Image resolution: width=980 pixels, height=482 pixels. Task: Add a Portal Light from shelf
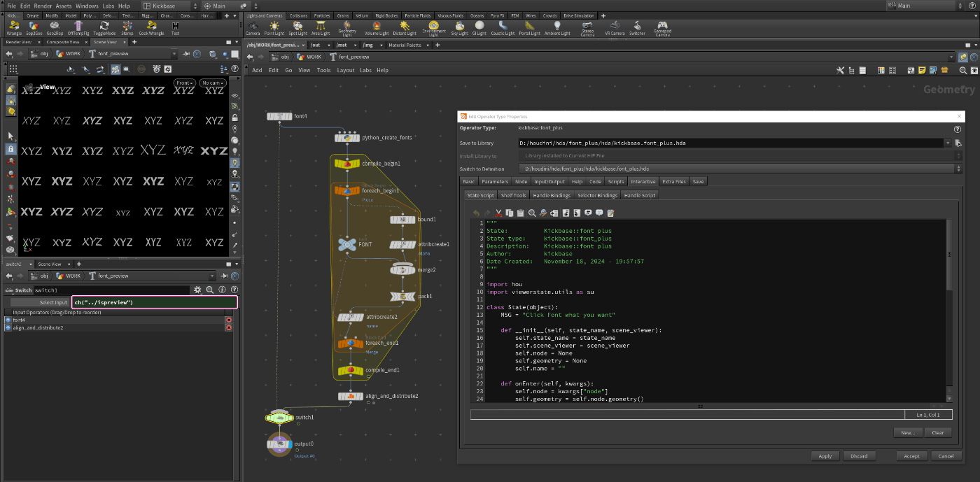pyautogui.click(x=529, y=28)
